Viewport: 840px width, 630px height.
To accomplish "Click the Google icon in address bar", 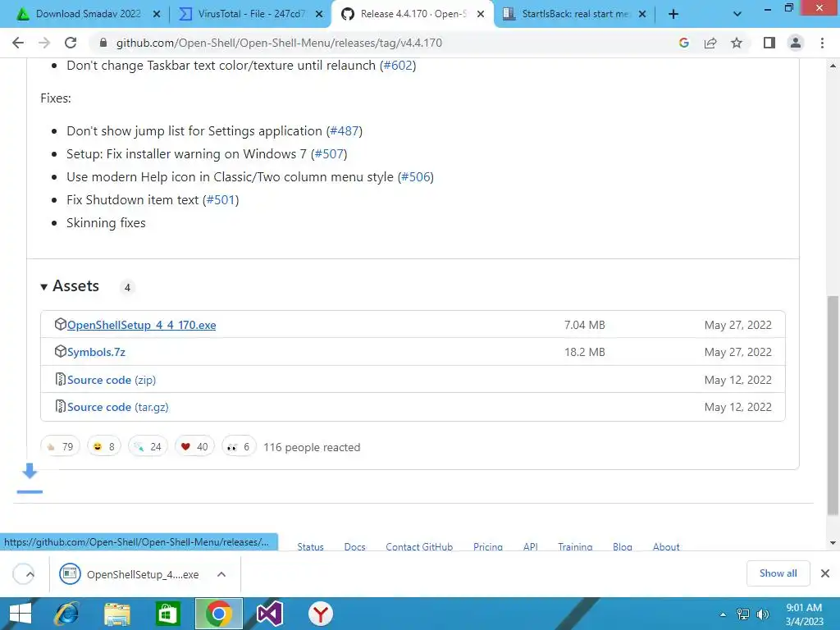I will [683, 43].
